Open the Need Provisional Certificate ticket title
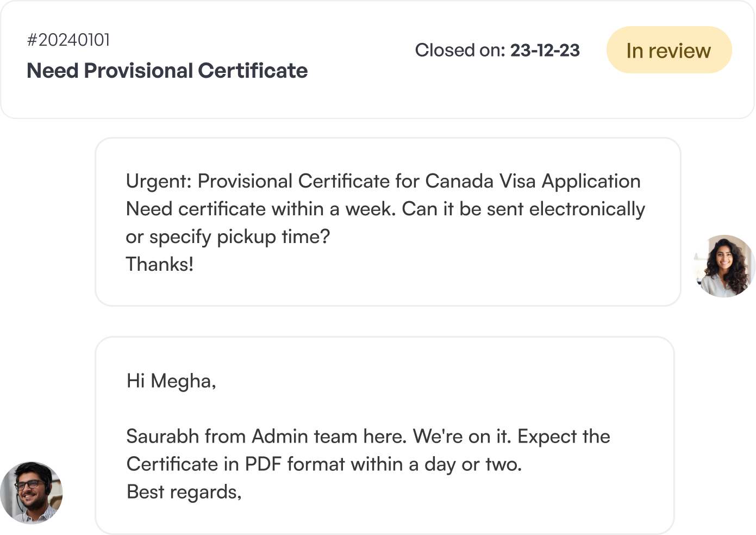This screenshot has width=756, height=535. [x=167, y=71]
